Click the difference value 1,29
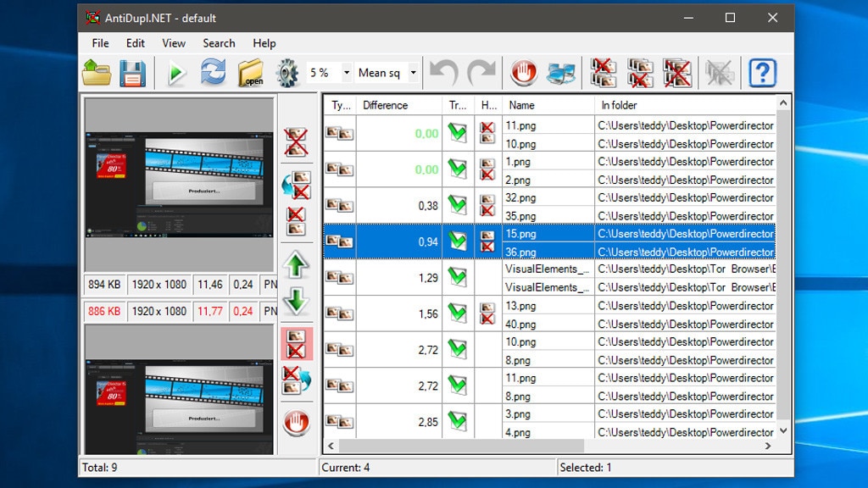 tap(428, 278)
